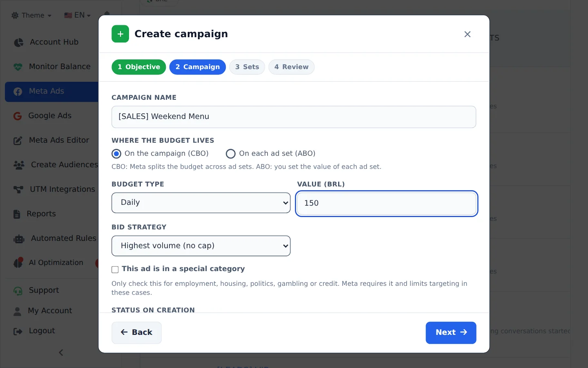This screenshot has width=588, height=368.
Task: Go to the 1 Objective step tab
Action: pyautogui.click(x=139, y=67)
